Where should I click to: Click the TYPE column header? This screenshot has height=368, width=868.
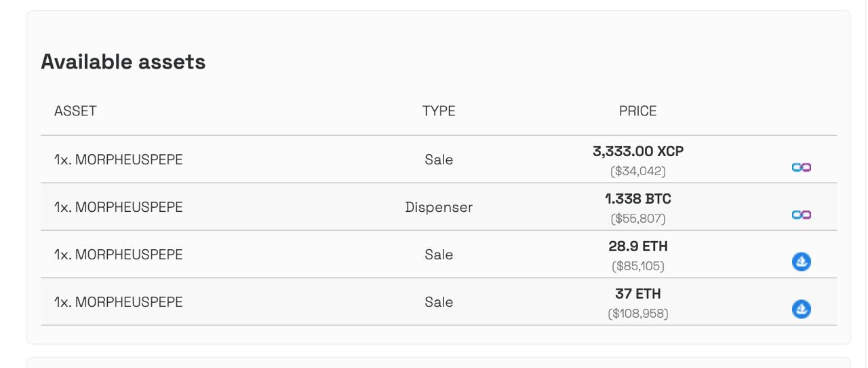(x=439, y=111)
